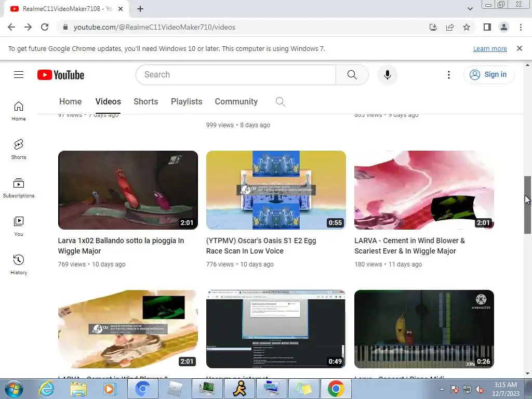The image size is (532, 399).
Task: Open Subscriptions in the left sidebar
Action: coord(19,188)
